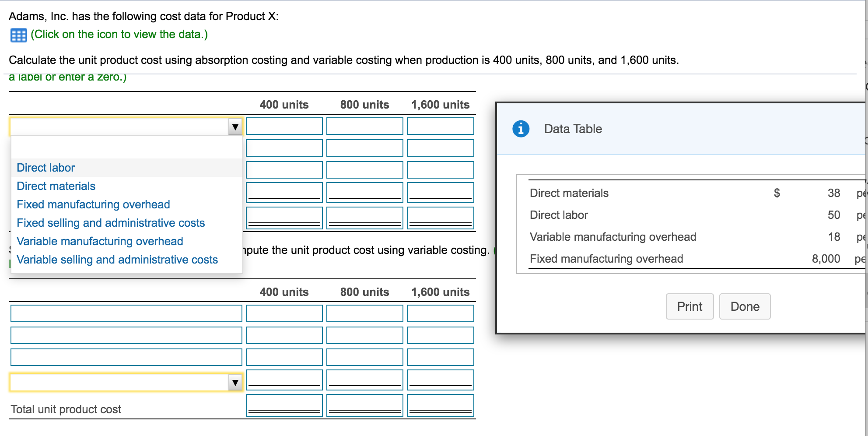Image resolution: width=868 pixels, height=436 pixels.
Task: Focus first row 800 units field, absorption table
Action: (x=365, y=126)
